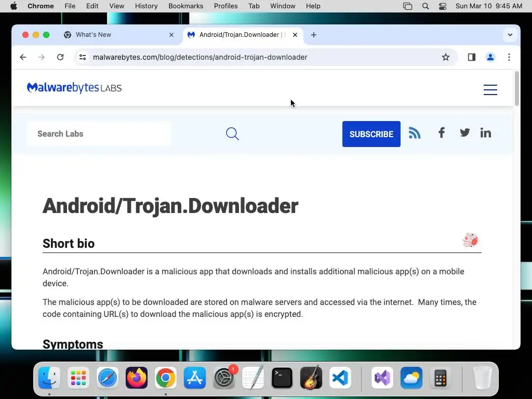Click the address bar URL
532x399 pixels.
point(200,57)
